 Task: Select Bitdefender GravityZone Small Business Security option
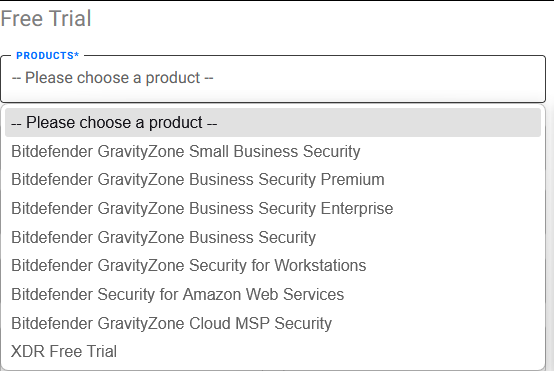coord(273,151)
